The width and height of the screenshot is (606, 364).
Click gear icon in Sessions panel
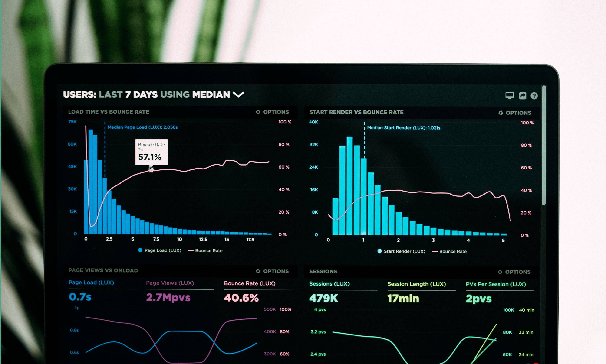point(500,272)
